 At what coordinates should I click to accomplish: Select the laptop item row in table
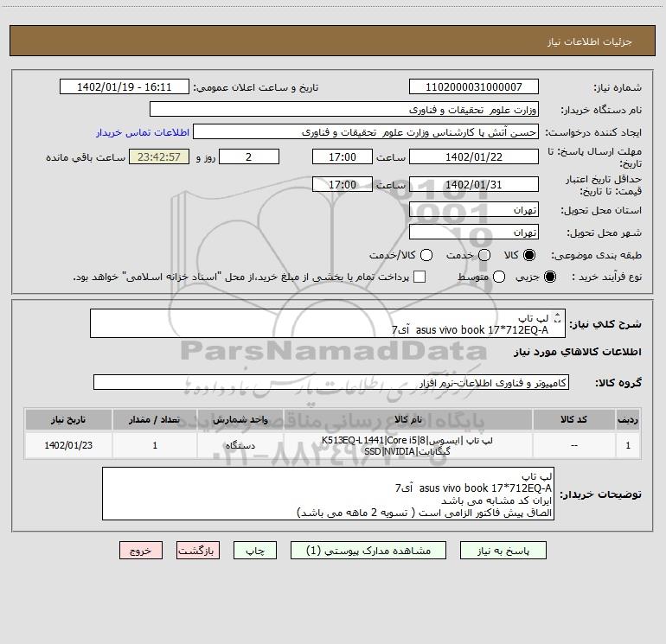[333, 446]
